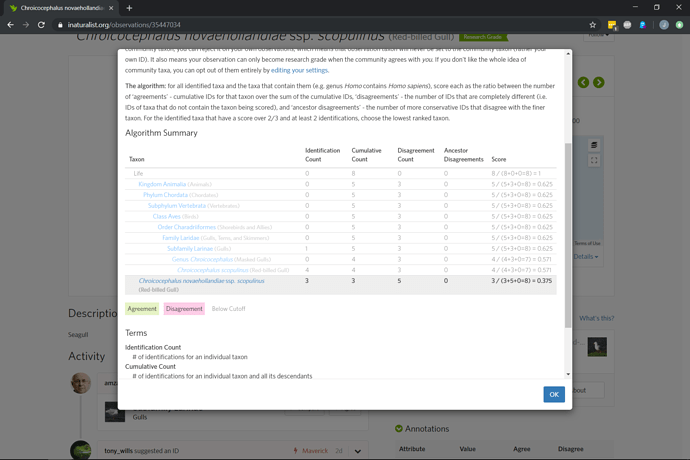Click the 'Ancestor Disagreements' column header
This screenshot has width=690, height=460.
coord(463,155)
